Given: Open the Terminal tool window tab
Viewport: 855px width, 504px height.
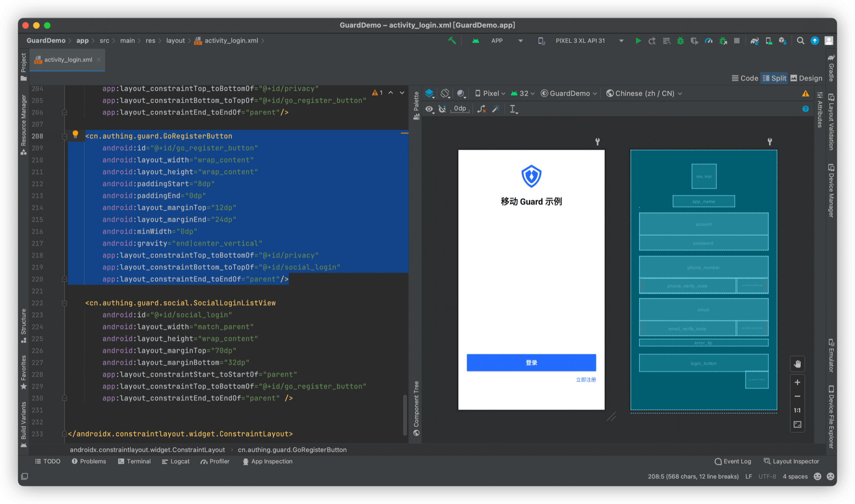Looking at the screenshot, I should point(134,462).
